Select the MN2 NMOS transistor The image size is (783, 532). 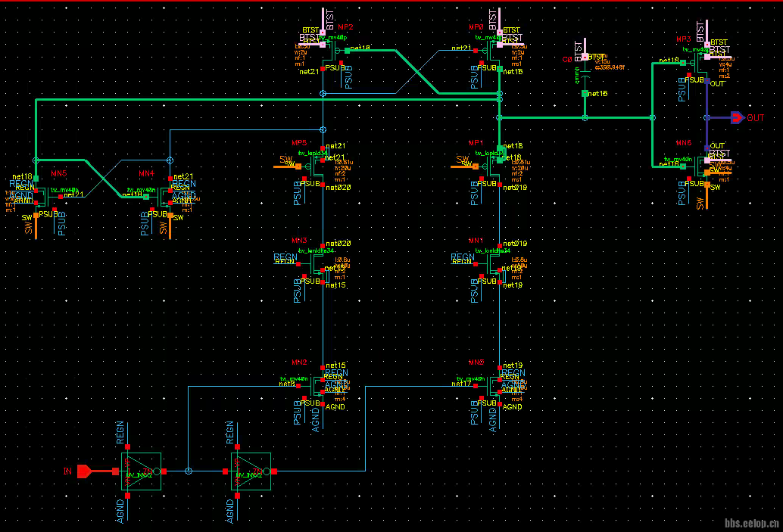point(317,387)
